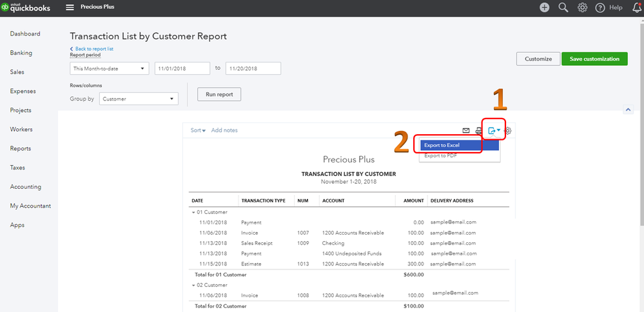Open the Group by Customer dropdown
This screenshot has width=644, height=312.
tap(139, 99)
